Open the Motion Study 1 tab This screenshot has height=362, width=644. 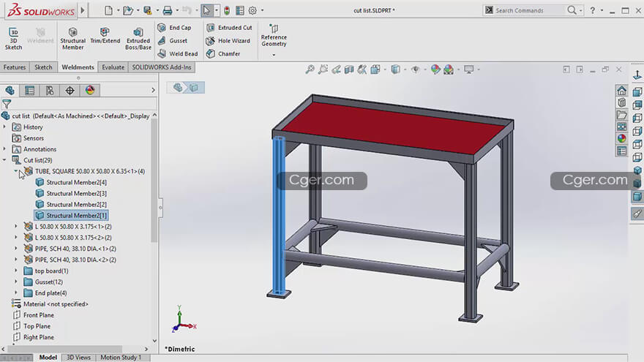[121, 358]
